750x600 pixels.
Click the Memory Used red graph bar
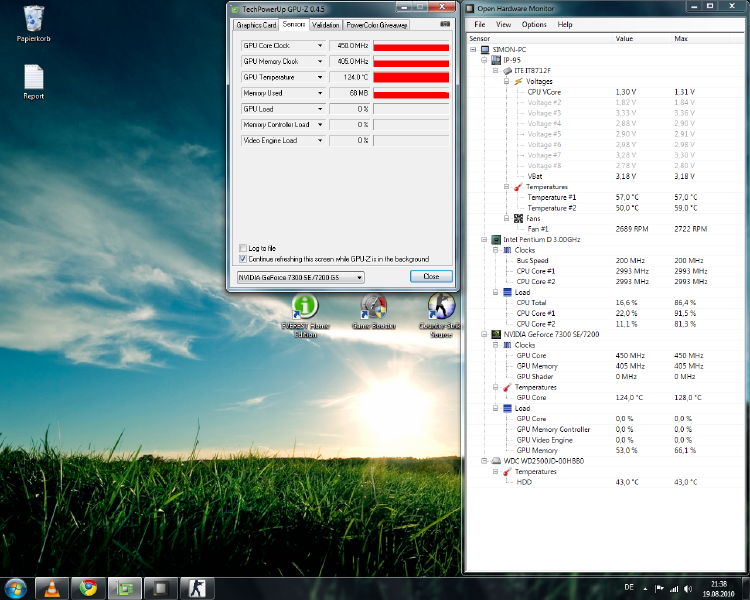point(411,94)
